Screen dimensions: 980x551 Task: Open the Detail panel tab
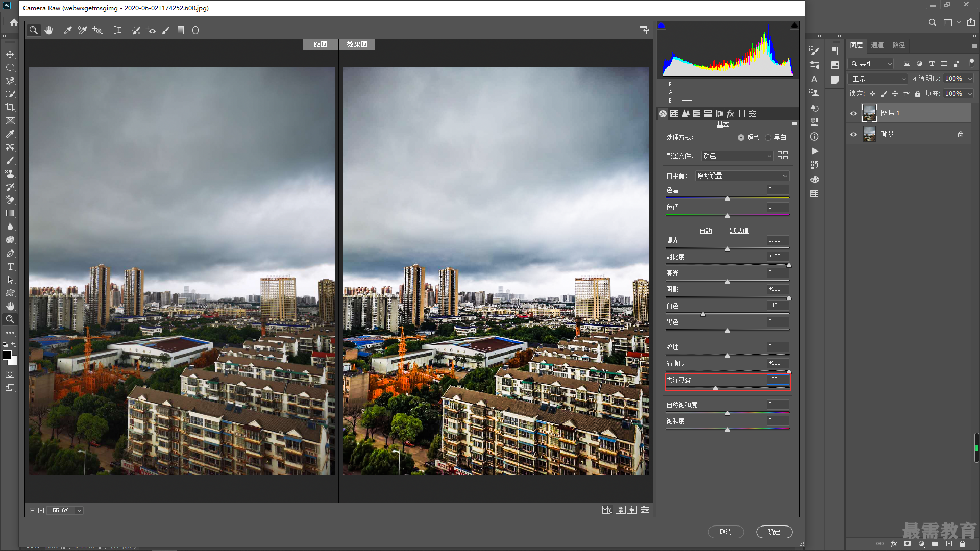pos(685,114)
